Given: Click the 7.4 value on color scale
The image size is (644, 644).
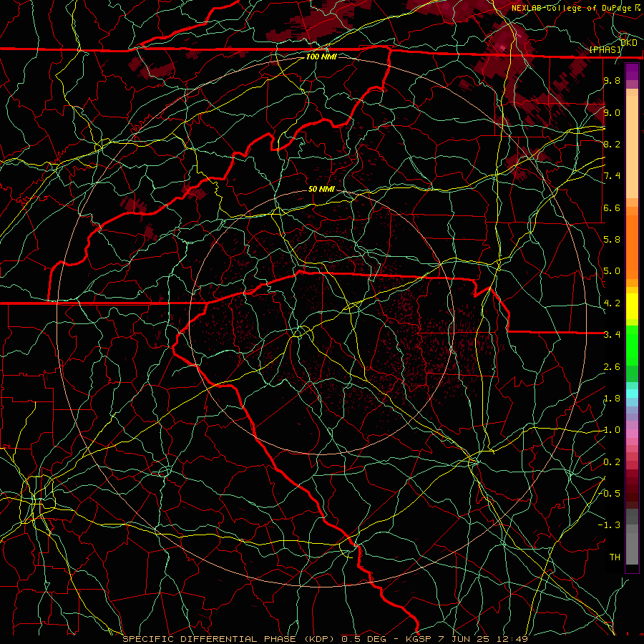Looking at the screenshot, I should coord(612,176).
